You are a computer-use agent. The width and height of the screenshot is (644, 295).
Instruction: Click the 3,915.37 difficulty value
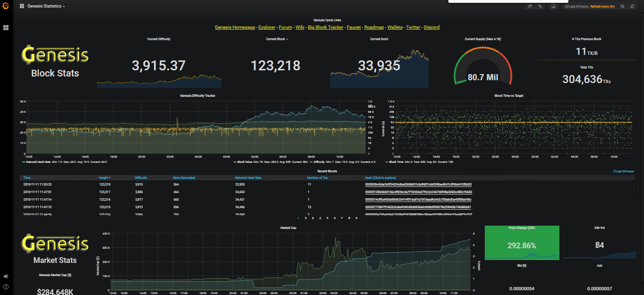159,66
